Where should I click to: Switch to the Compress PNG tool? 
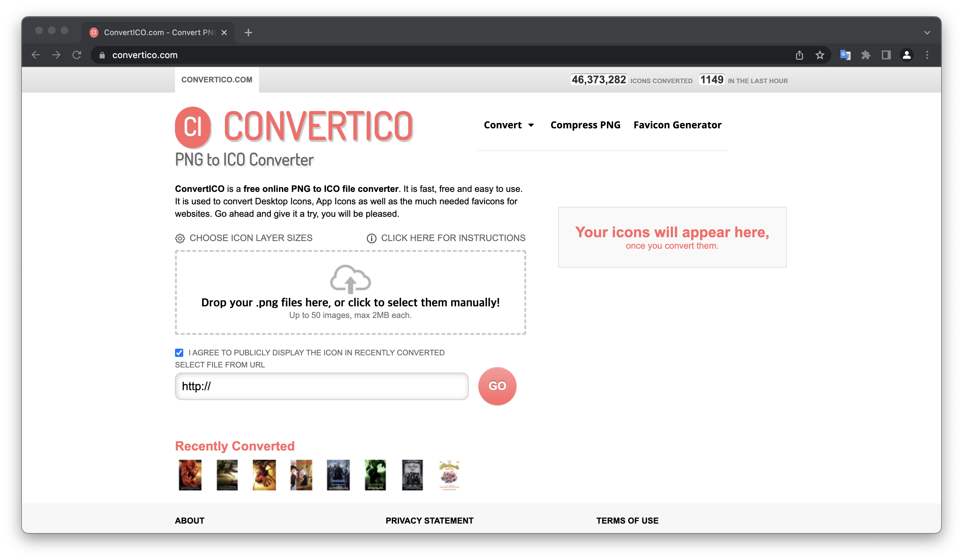[585, 125]
